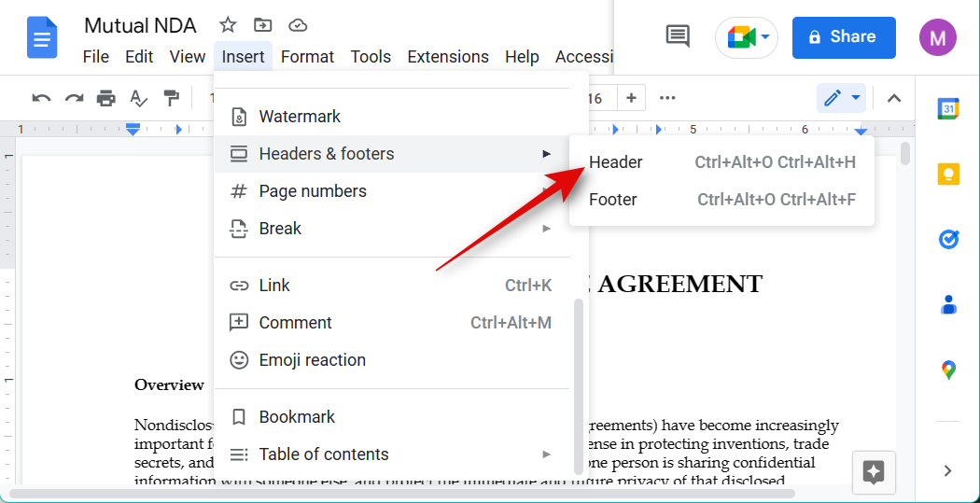Open Google Maps side panel icon
The height and width of the screenshot is (503, 980).
click(x=948, y=370)
